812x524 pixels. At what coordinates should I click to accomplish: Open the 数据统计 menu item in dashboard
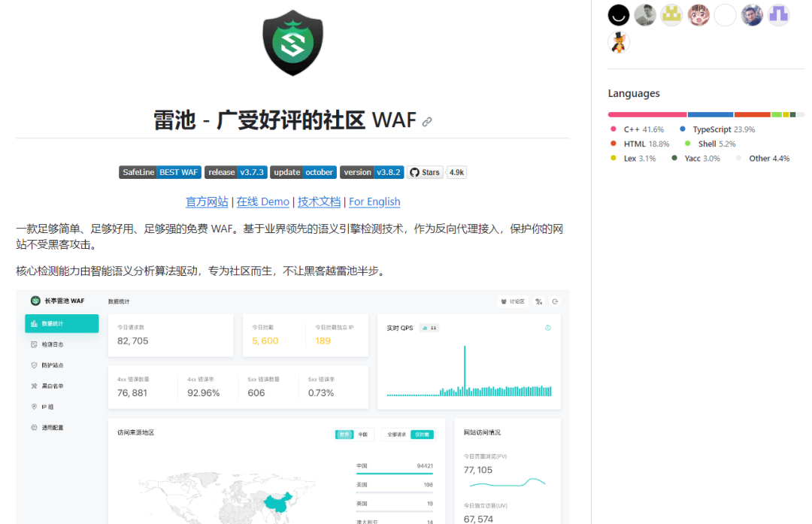click(x=62, y=323)
